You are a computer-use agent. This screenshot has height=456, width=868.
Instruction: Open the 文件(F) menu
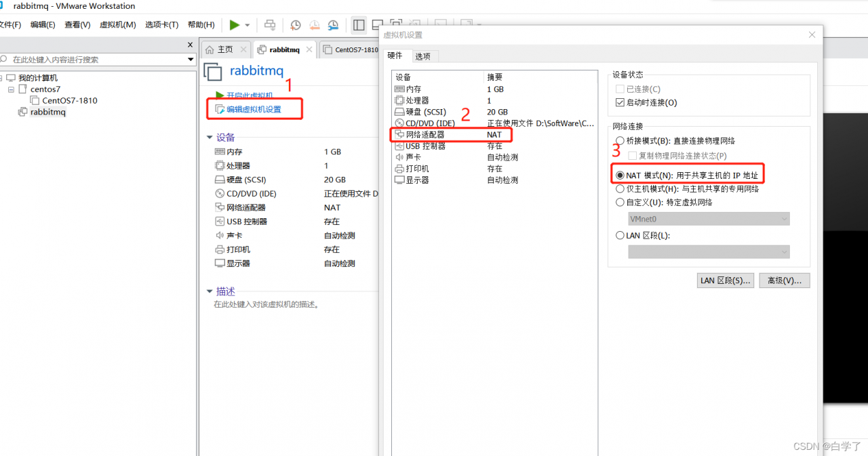coord(10,25)
